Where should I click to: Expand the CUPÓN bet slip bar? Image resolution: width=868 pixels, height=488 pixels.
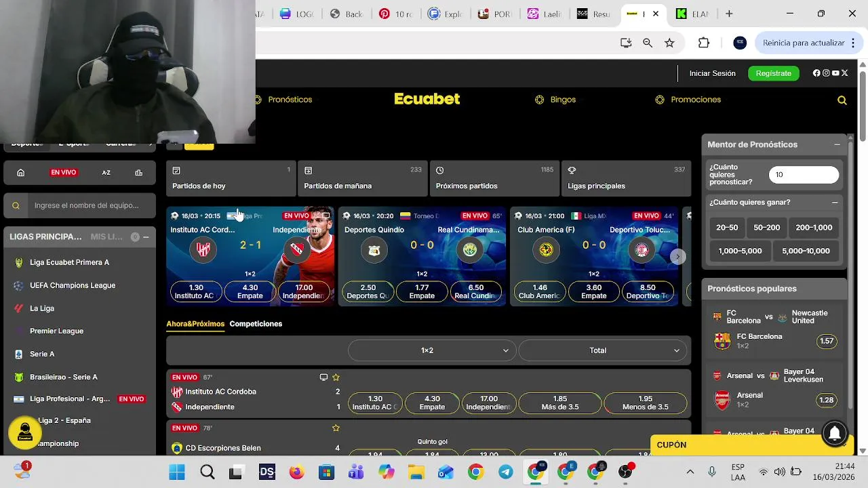[751, 445]
